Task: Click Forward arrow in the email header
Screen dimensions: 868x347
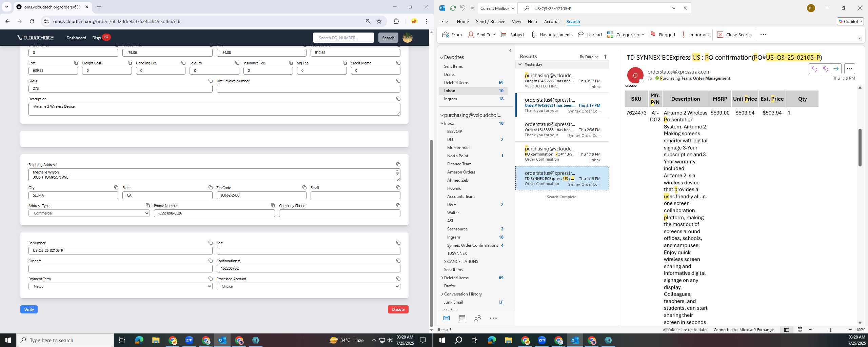Action: (836, 69)
